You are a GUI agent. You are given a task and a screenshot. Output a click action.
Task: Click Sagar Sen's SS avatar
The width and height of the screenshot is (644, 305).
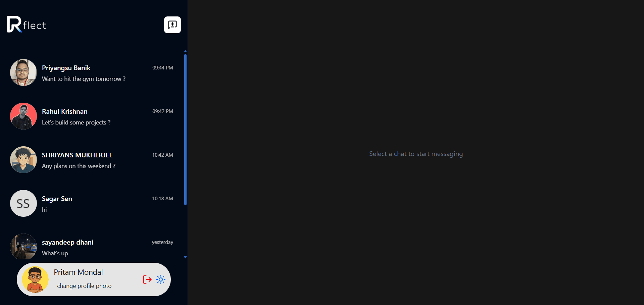pos(23,203)
